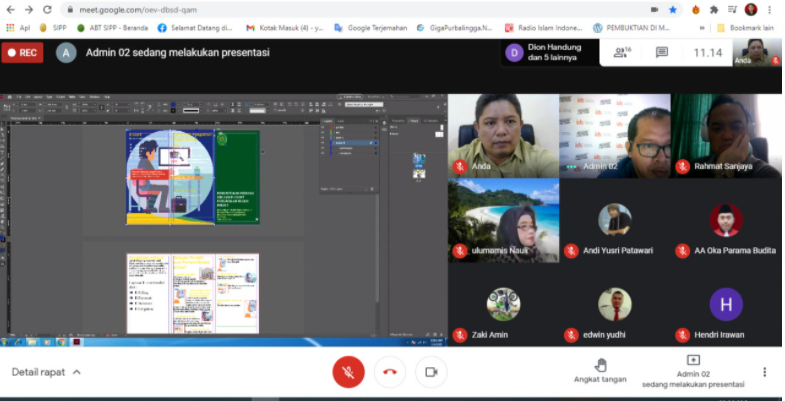Screen dimensions: 785x401
Task: Toggle the camera on or off
Action: [x=431, y=372]
